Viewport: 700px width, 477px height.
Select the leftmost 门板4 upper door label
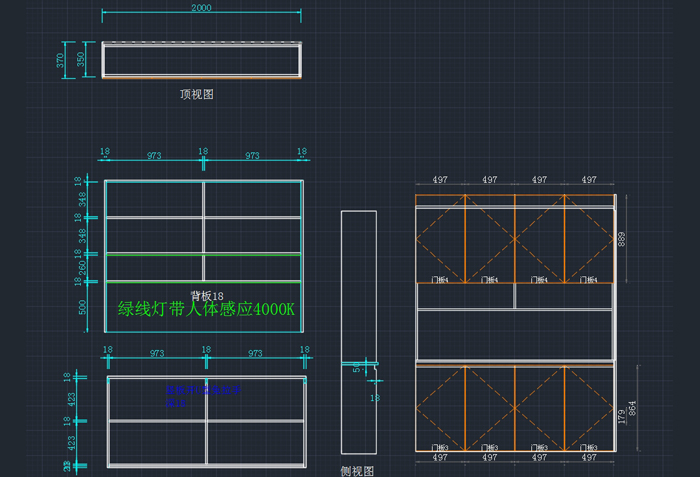click(439, 279)
